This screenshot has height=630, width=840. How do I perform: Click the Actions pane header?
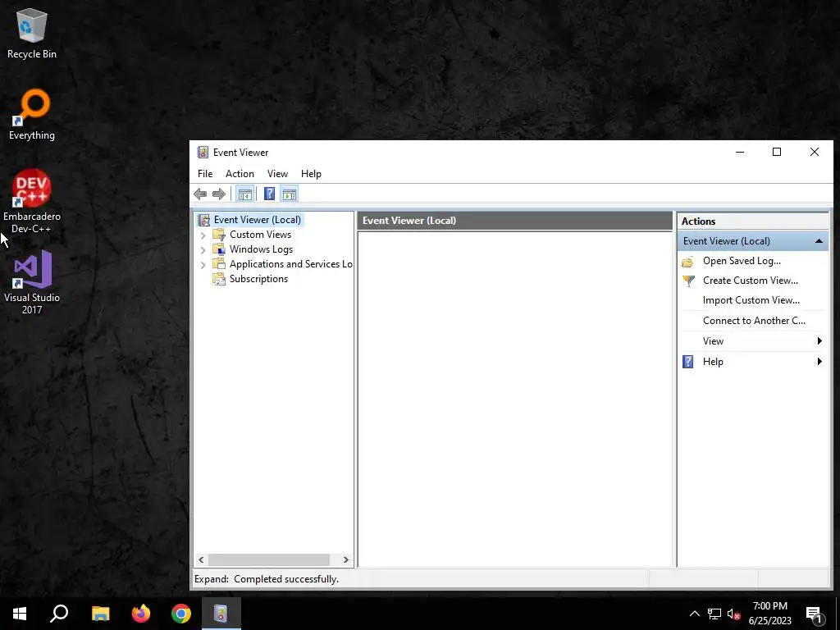(752, 221)
